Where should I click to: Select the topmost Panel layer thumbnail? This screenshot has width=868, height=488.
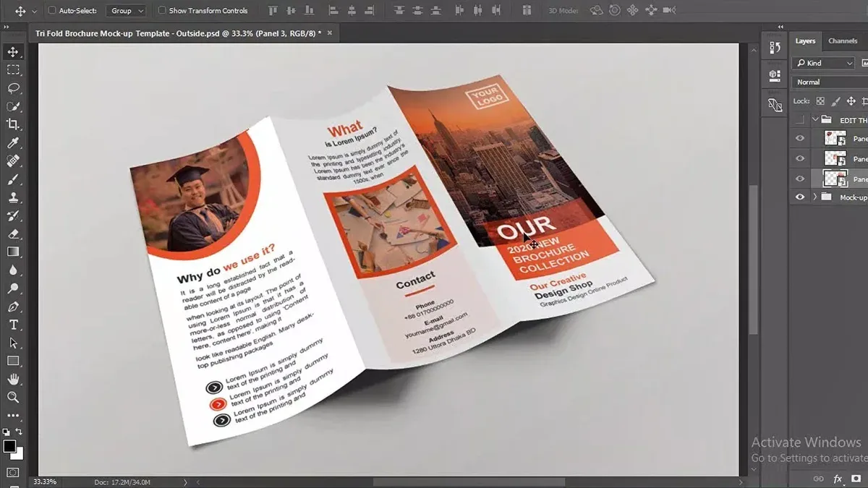[x=835, y=139]
